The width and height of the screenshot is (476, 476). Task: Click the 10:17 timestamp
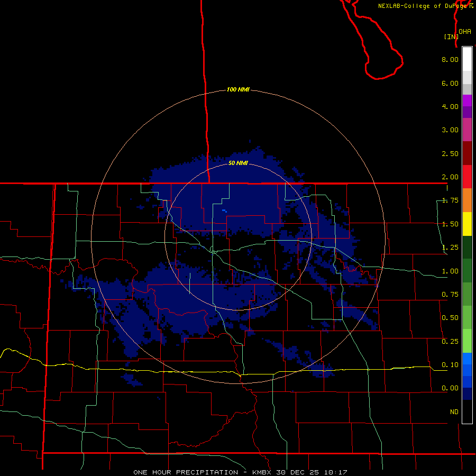(335, 472)
